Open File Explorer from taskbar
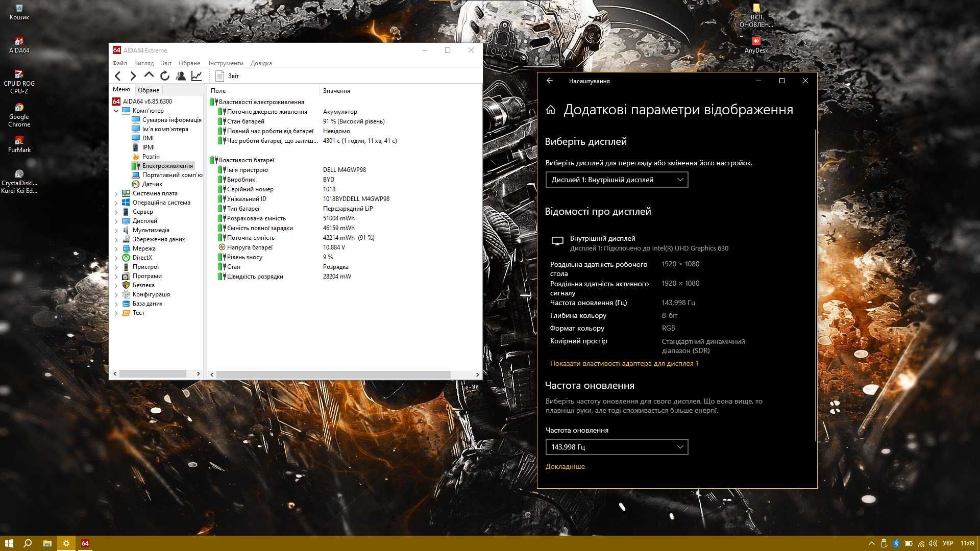Screen dimensions: 980x551 coord(47,543)
